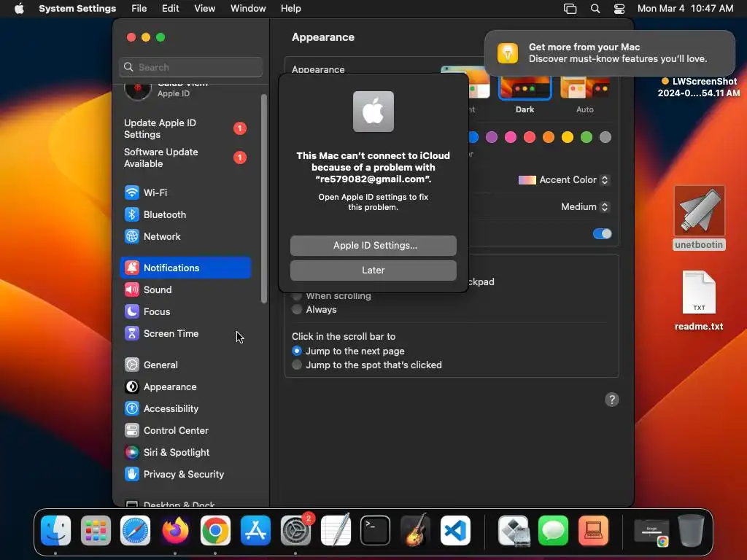Open Bluetooth settings in sidebar

coord(185,214)
